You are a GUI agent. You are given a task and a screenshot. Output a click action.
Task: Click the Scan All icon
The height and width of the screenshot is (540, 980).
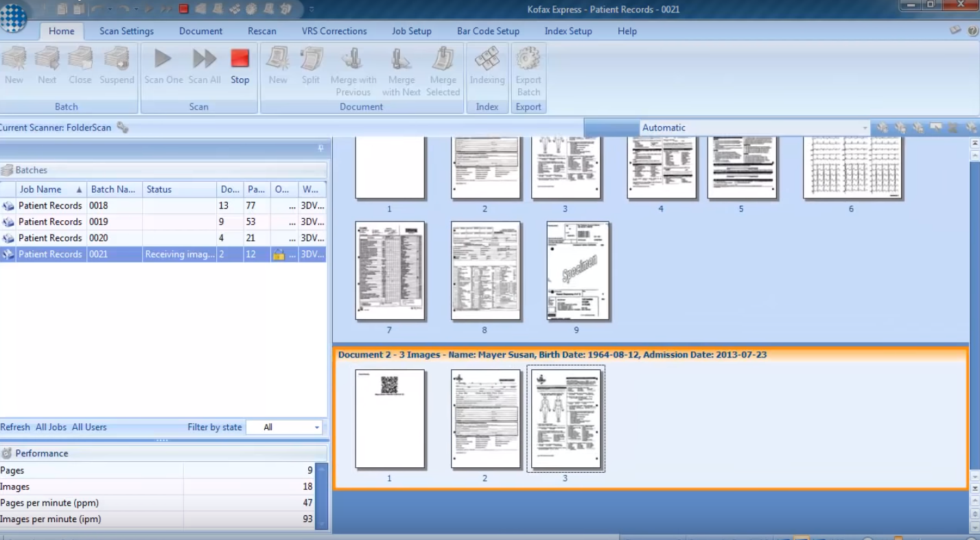pos(205,59)
